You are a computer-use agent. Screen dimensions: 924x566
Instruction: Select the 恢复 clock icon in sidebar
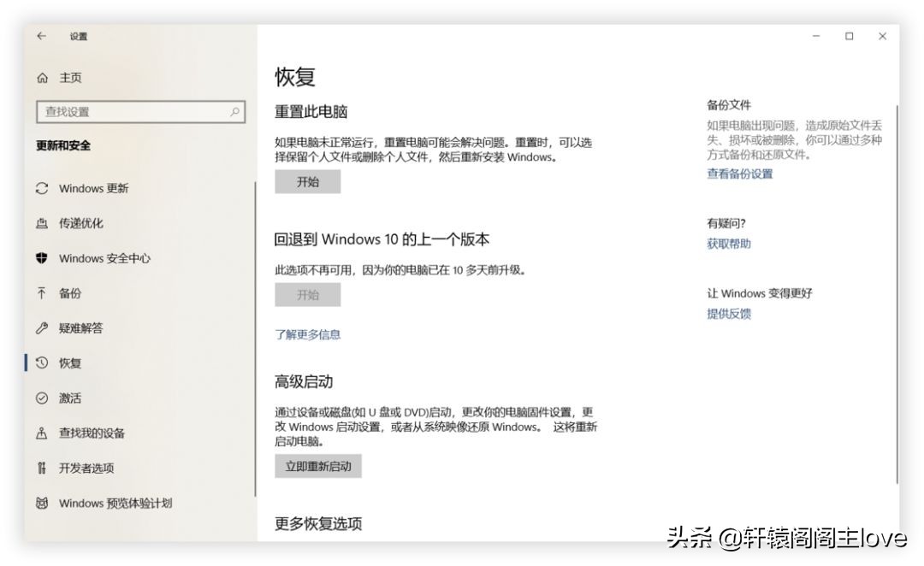[x=41, y=363]
